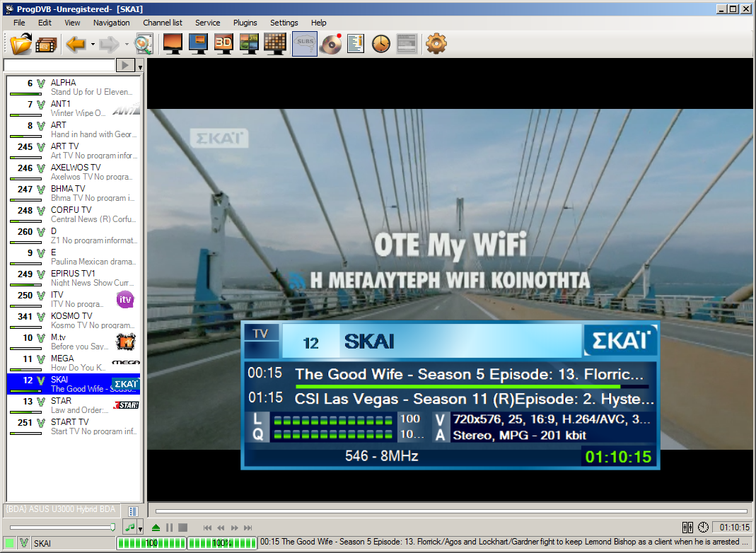
Task: Click the play arrow button beside the filter box
Action: [x=125, y=65]
